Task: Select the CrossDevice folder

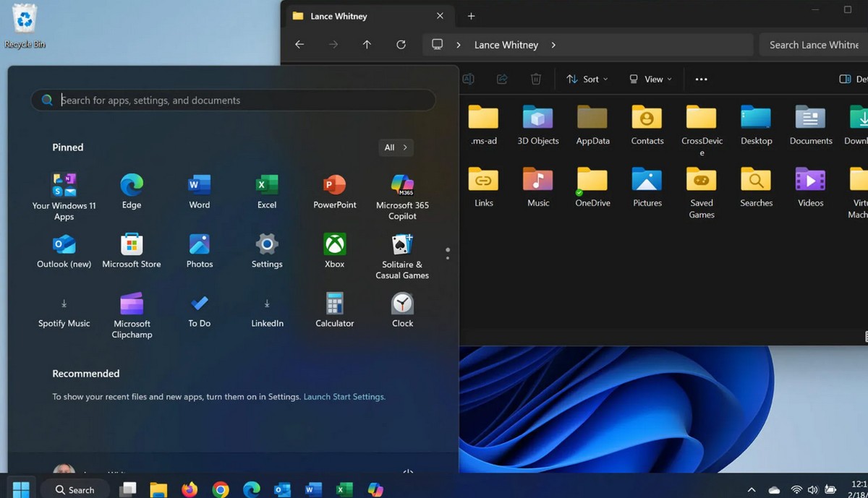Action: point(702,131)
